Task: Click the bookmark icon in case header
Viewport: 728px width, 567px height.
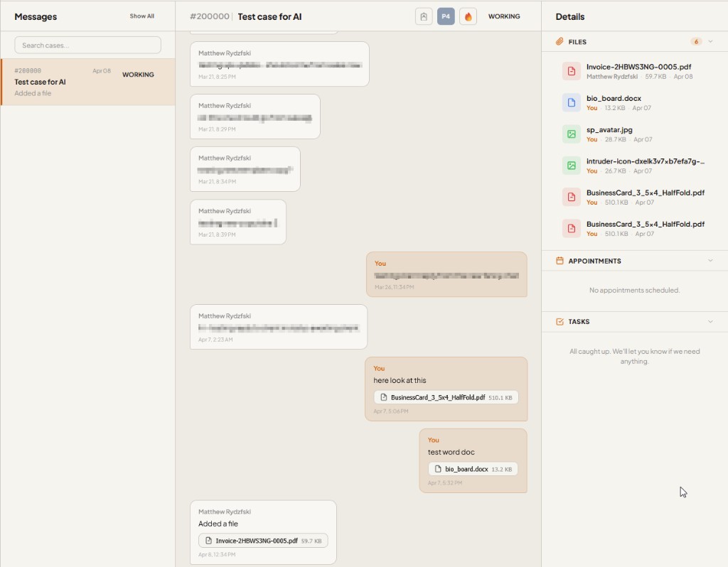Action: [424, 17]
